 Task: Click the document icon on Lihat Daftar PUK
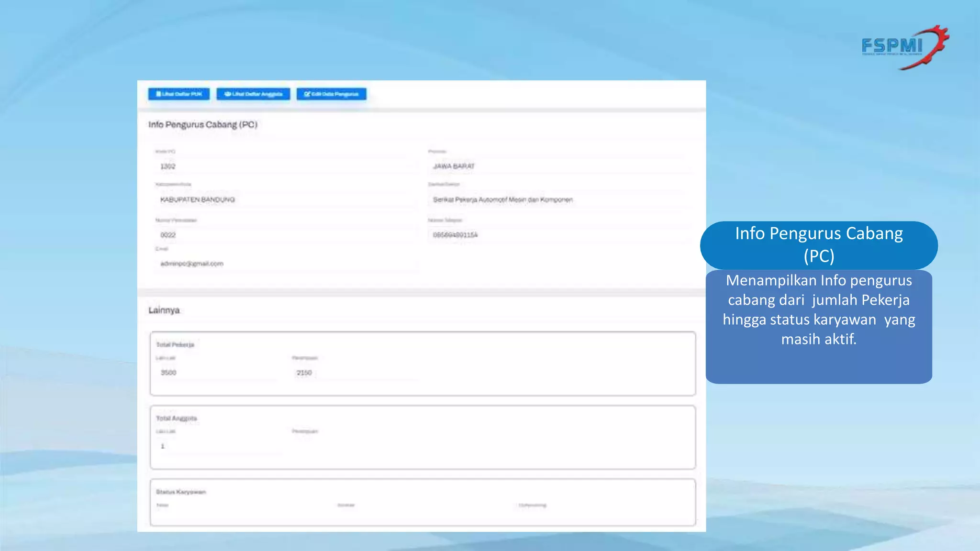tap(158, 94)
